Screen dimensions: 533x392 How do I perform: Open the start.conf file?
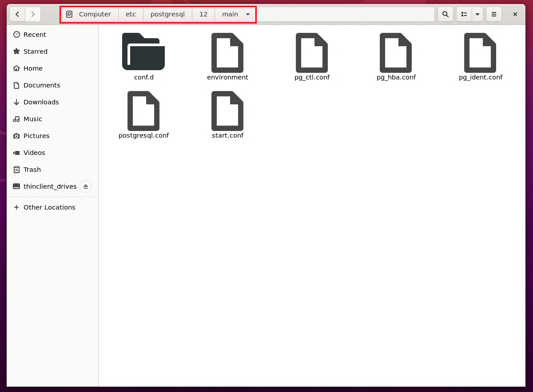click(x=227, y=110)
